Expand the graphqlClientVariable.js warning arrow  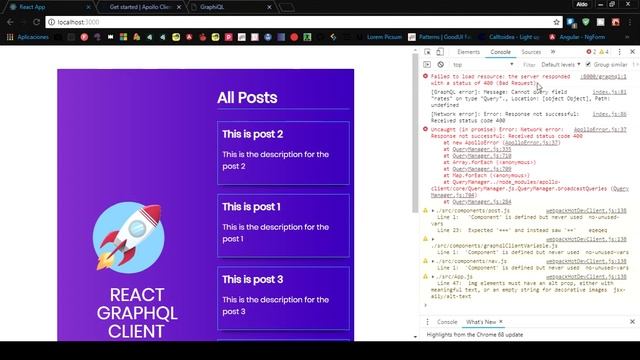433,239
